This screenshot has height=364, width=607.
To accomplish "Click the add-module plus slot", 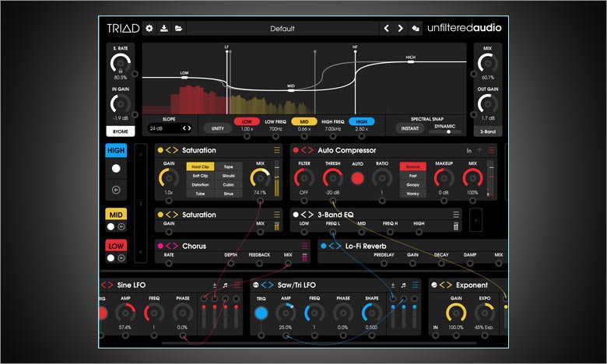I will [475, 220].
